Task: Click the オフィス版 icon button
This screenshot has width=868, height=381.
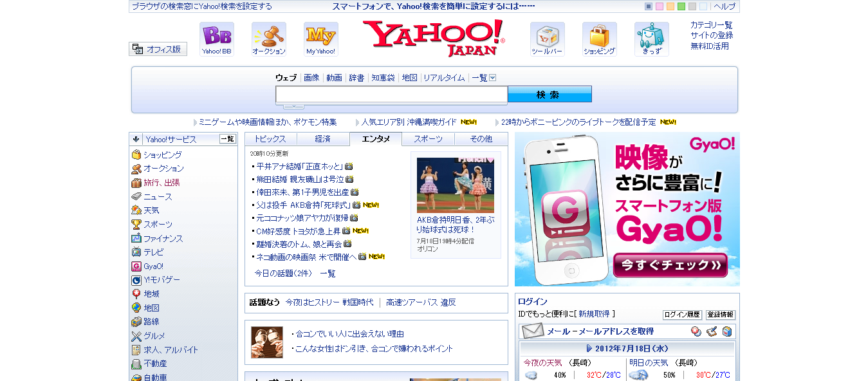Action: click(x=158, y=49)
